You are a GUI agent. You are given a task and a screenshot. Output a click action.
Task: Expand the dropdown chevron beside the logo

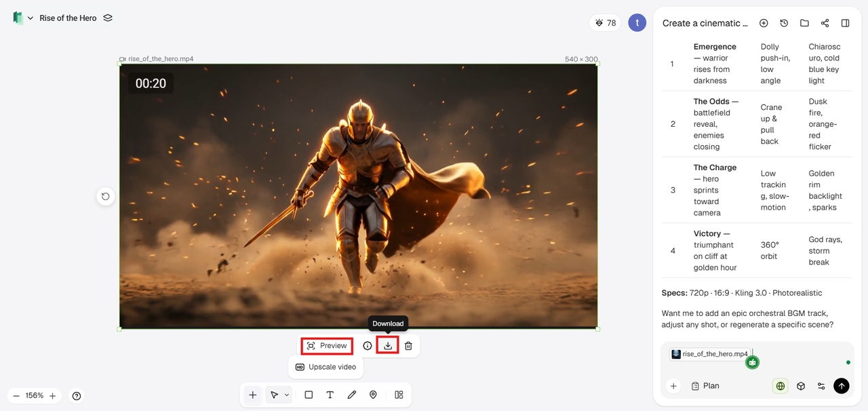click(x=30, y=18)
